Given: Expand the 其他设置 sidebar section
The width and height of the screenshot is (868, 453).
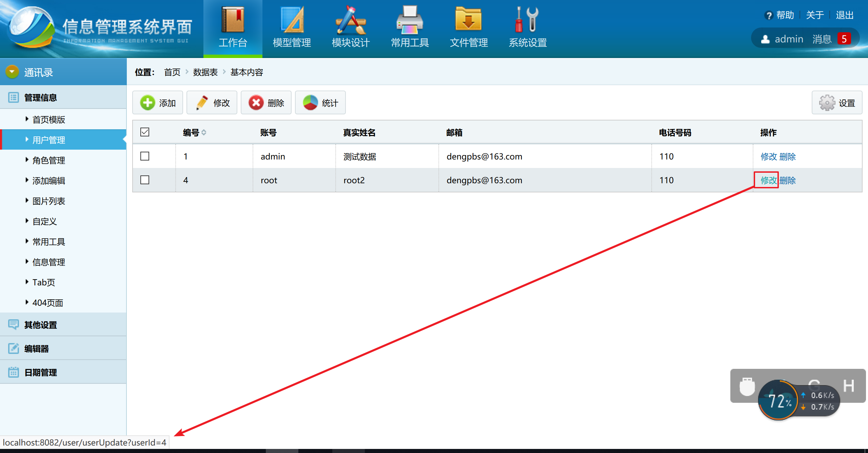Looking at the screenshot, I should [x=41, y=325].
